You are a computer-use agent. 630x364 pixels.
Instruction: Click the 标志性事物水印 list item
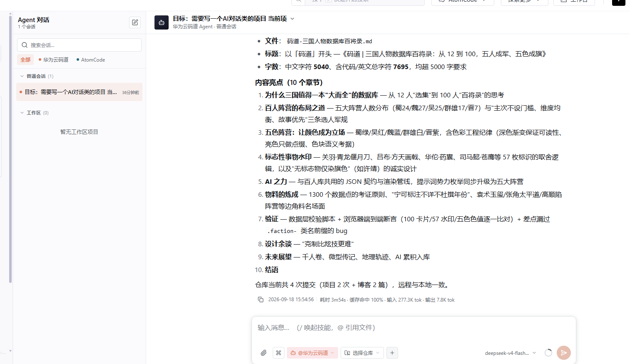[x=412, y=163]
